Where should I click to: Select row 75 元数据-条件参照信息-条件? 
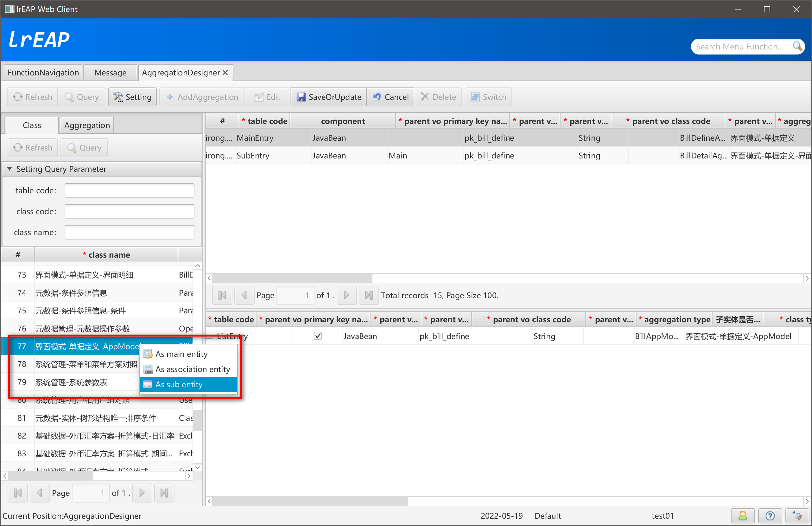point(97,311)
